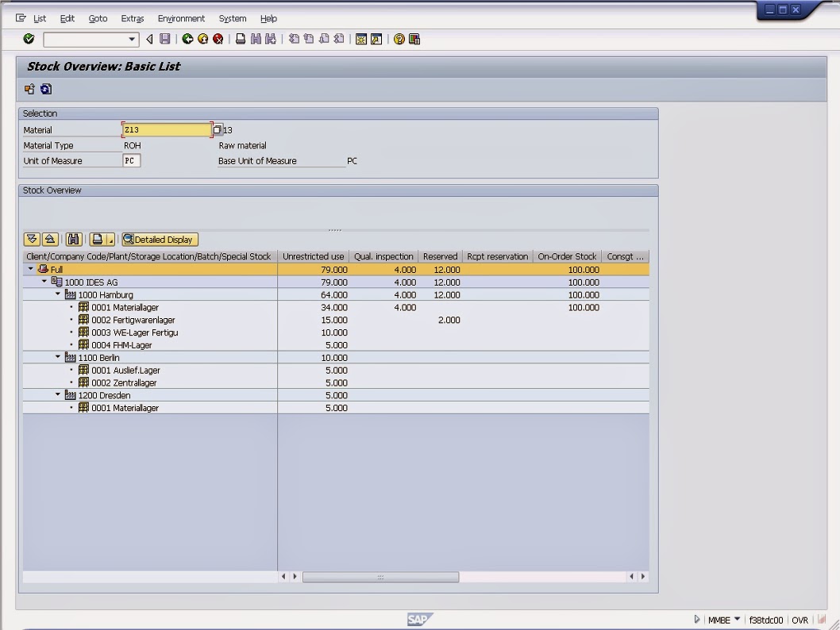Click the green Back arrow icon
Image resolution: width=840 pixels, height=630 pixels.
(187, 39)
